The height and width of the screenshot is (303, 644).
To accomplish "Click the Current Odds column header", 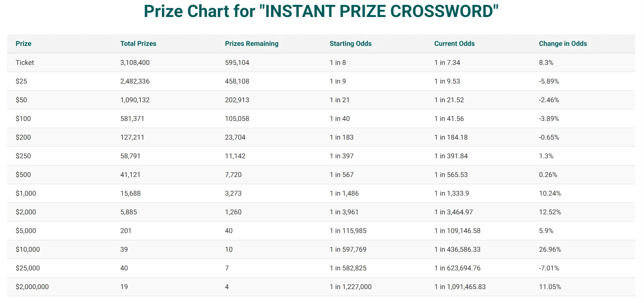I will pyautogui.click(x=454, y=43).
